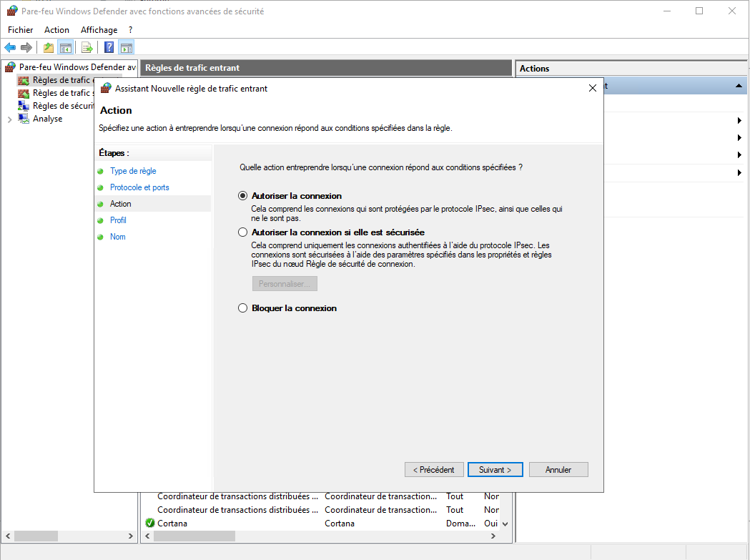Click tree pane scroll left arrow
Image resolution: width=750 pixels, height=560 pixels.
[8, 536]
